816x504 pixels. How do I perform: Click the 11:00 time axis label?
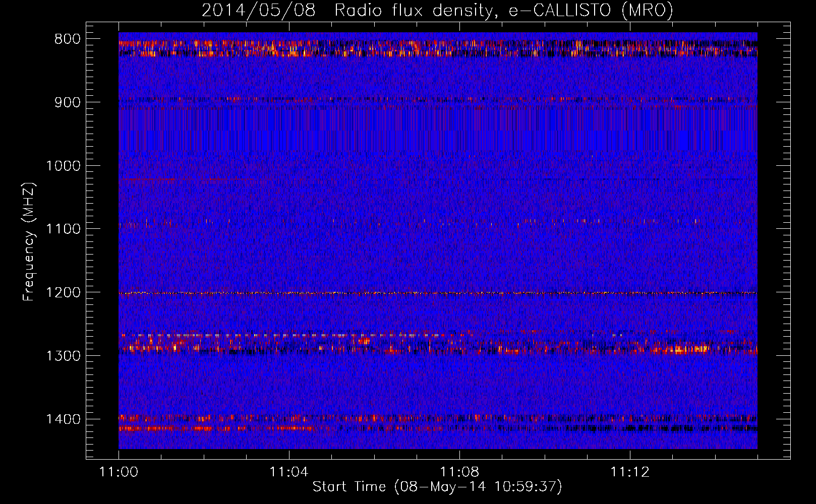point(119,472)
